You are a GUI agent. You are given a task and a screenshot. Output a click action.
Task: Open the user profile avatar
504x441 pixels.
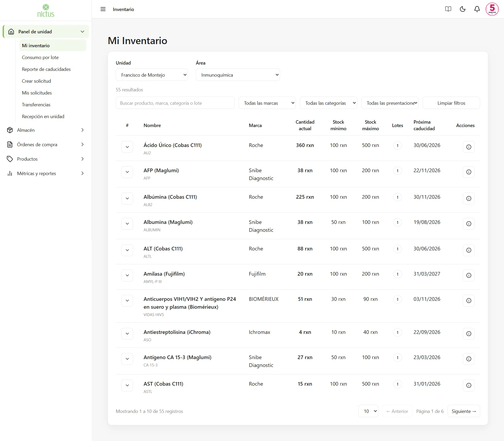(492, 9)
